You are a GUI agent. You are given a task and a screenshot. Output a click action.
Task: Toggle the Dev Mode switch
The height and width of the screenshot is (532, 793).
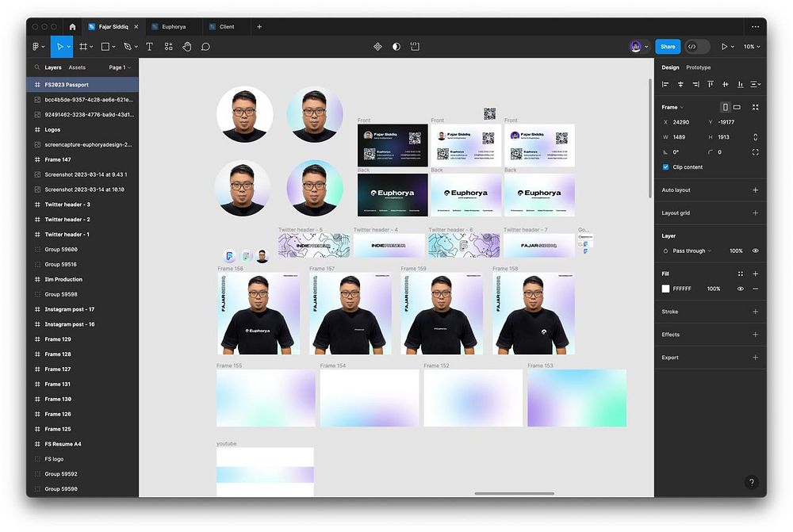coord(697,47)
